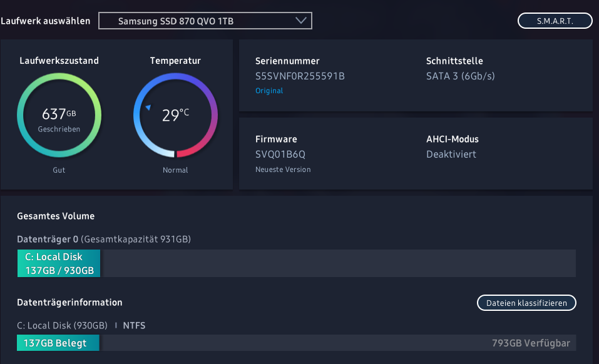The image size is (599, 364).
Task: Open the S.M.A.R.T. details button
Action: 555,21
